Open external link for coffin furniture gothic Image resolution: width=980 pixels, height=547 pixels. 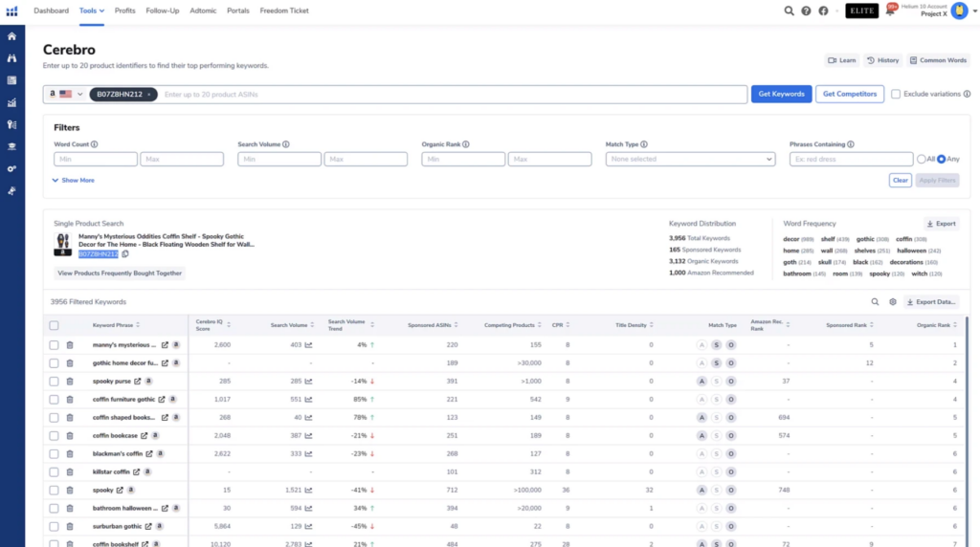click(x=161, y=399)
